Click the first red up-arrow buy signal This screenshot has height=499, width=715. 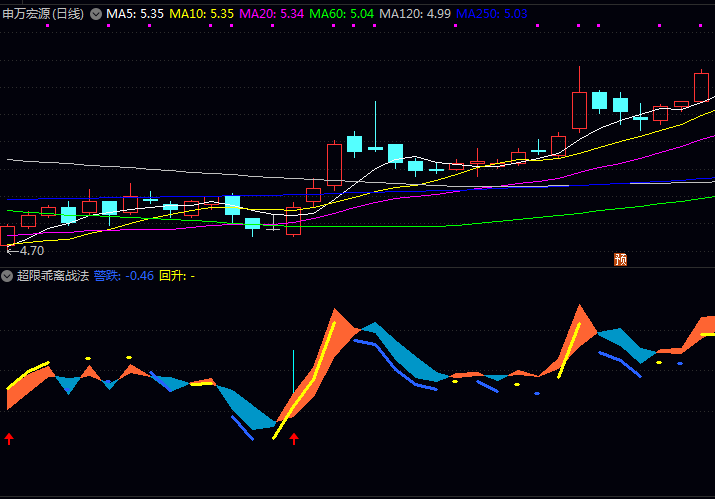(x=9, y=438)
